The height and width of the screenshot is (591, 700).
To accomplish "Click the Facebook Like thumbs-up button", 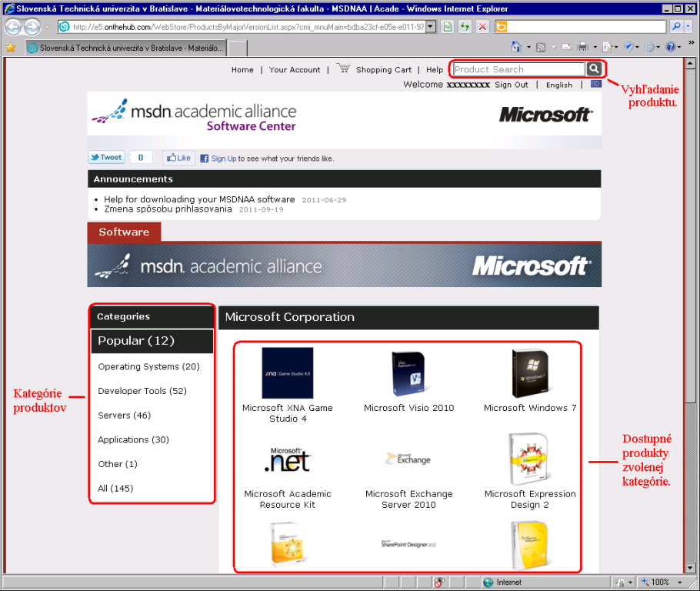I will pyautogui.click(x=178, y=158).
